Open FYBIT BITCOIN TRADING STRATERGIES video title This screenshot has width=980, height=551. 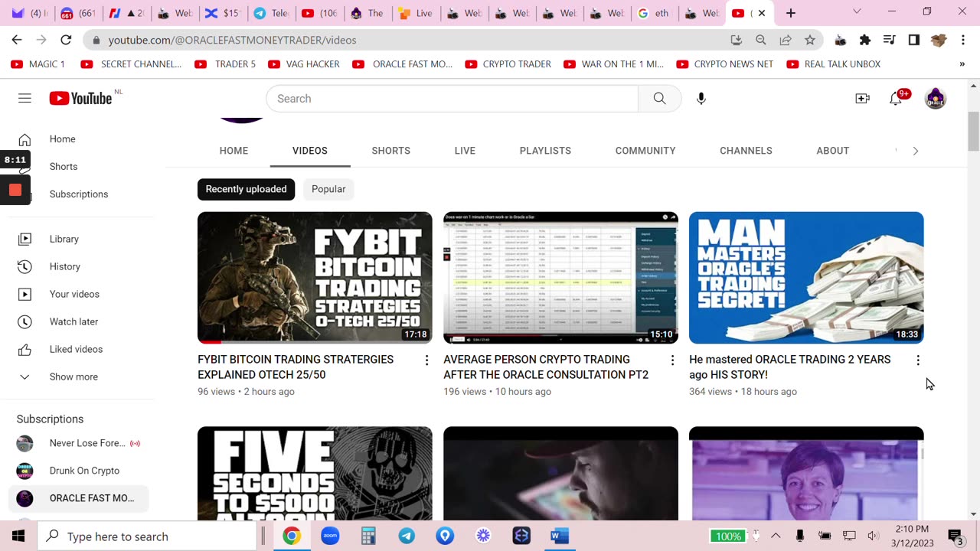coord(296,367)
